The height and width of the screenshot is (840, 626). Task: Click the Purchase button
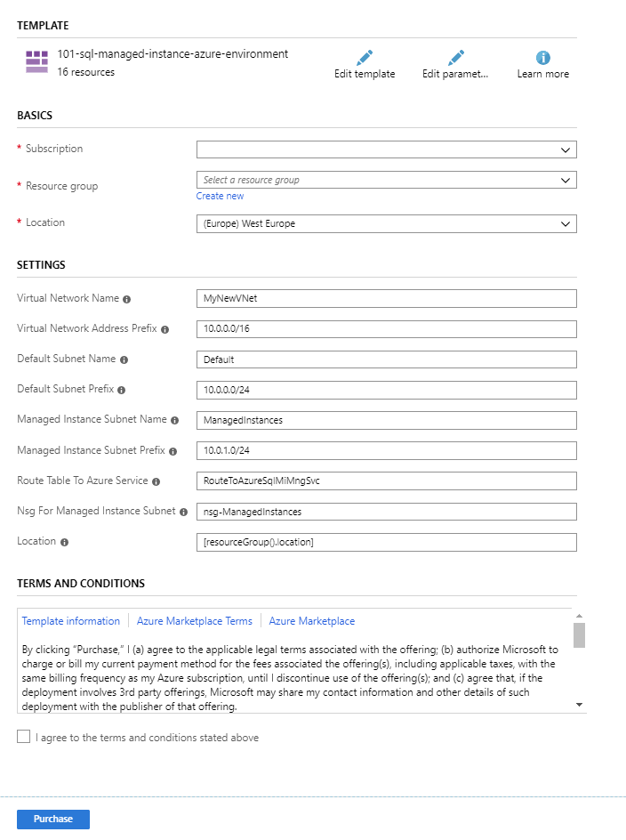tap(52, 819)
